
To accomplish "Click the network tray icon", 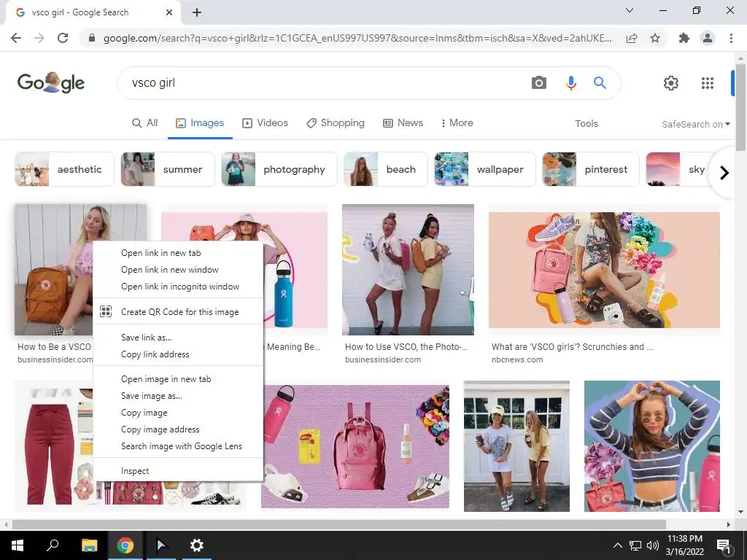I will 635,545.
